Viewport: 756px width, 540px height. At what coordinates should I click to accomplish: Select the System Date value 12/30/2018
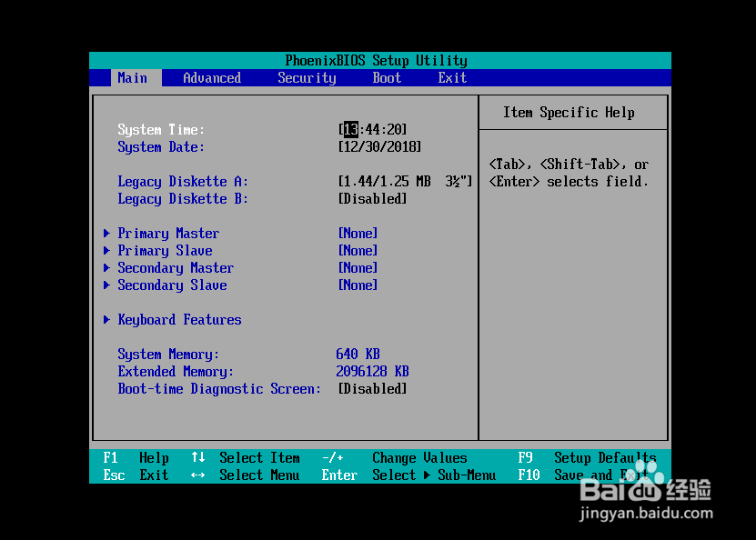pyautogui.click(x=379, y=146)
